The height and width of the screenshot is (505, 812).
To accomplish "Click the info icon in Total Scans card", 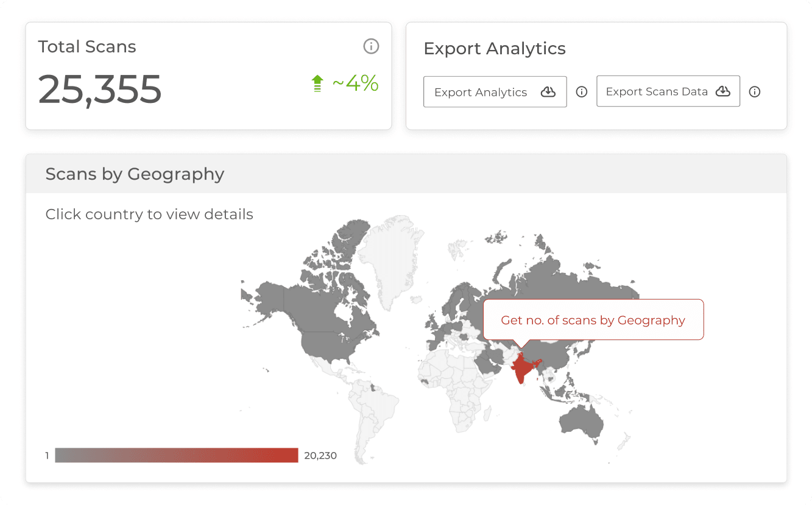I will (x=371, y=46).
